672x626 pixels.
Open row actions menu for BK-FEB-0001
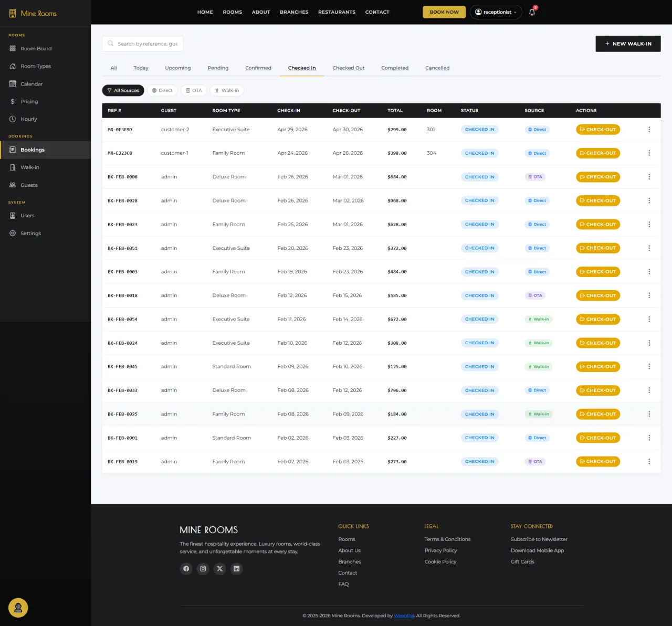click(649, 438)
